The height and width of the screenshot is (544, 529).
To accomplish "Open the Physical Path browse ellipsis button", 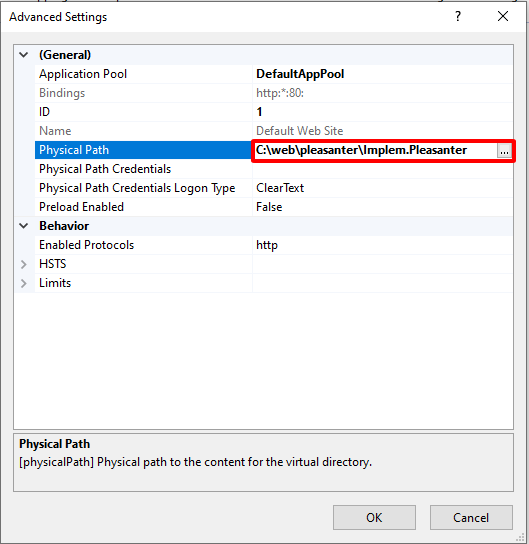I will 504,151.
